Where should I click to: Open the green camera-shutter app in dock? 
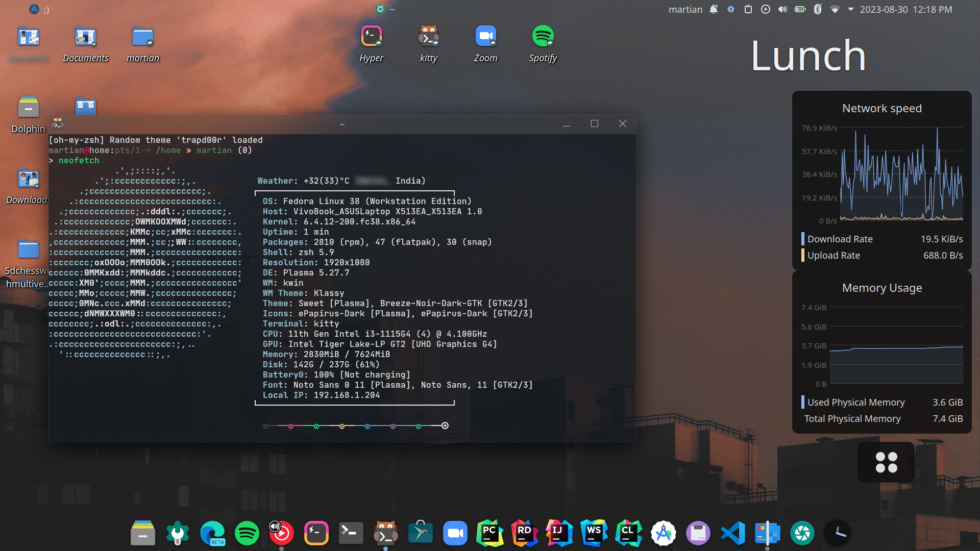[x=802, y=533]
